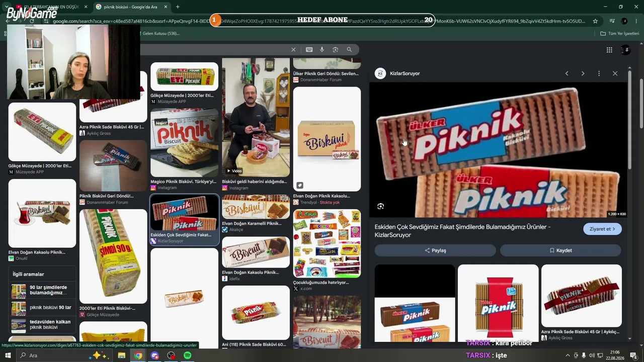Viewport: 644px width, 362px height.
Task: Open the Windows notification center
Action: click(x=634, y=355)
